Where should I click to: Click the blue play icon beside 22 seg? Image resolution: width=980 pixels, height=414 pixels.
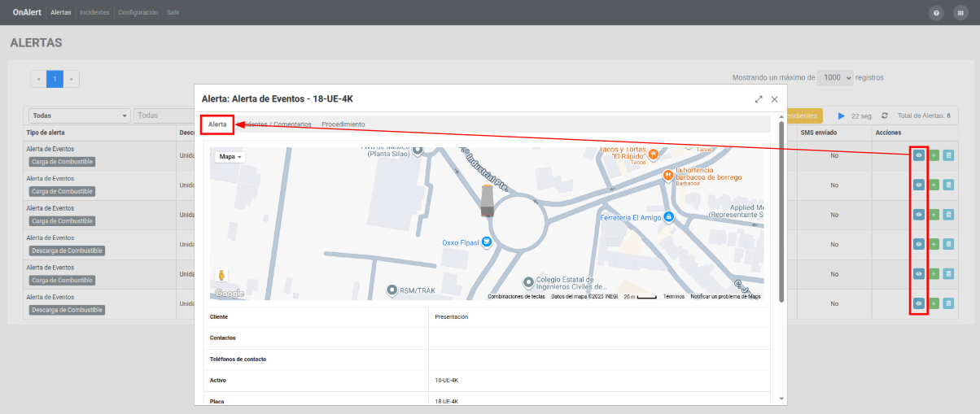click(842, 116)
